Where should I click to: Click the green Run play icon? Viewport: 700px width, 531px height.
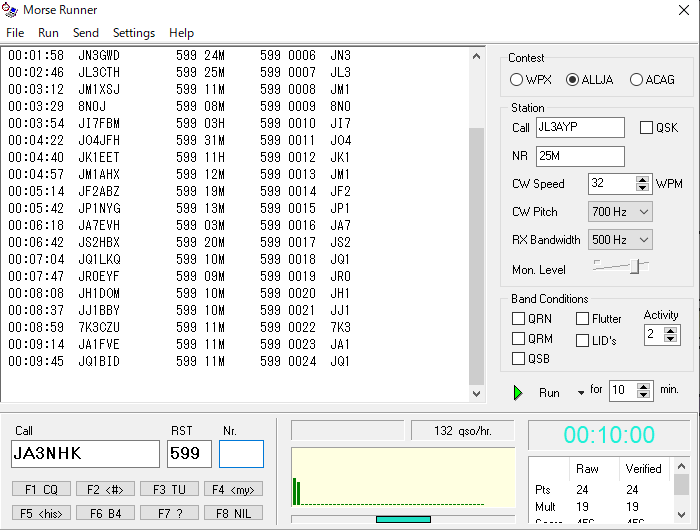(x=518, y=392)
